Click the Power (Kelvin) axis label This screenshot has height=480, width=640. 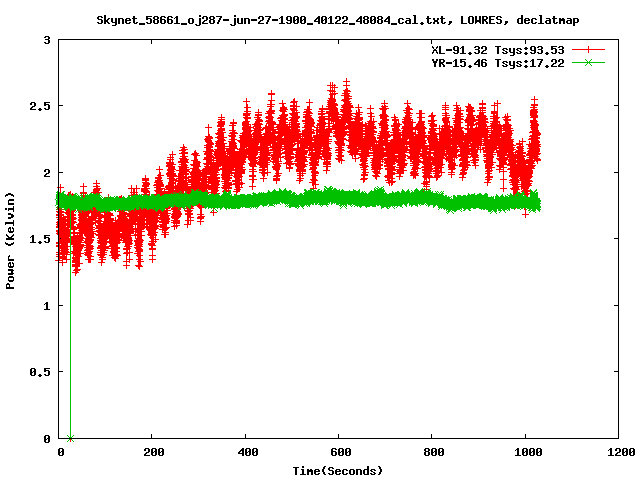[10, 240]
